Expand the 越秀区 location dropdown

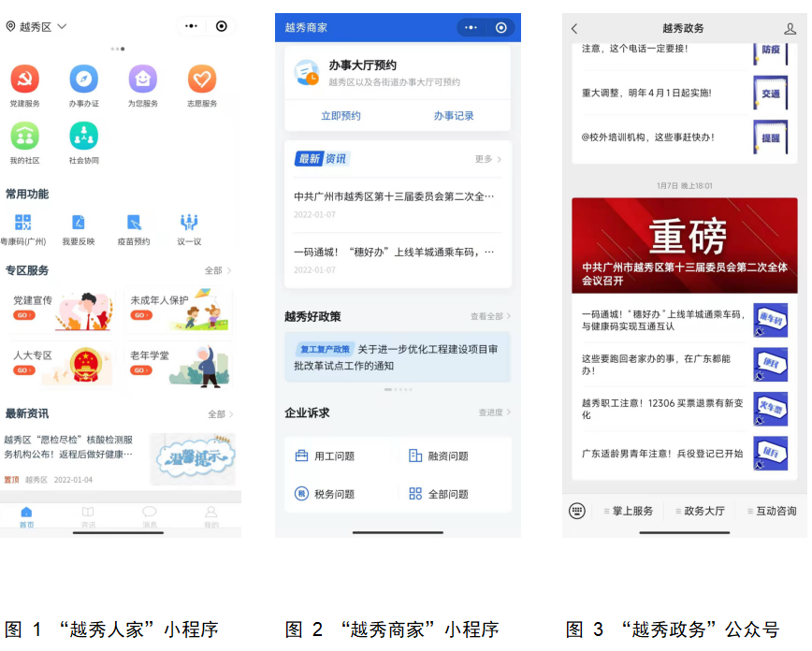click(37, 27)
